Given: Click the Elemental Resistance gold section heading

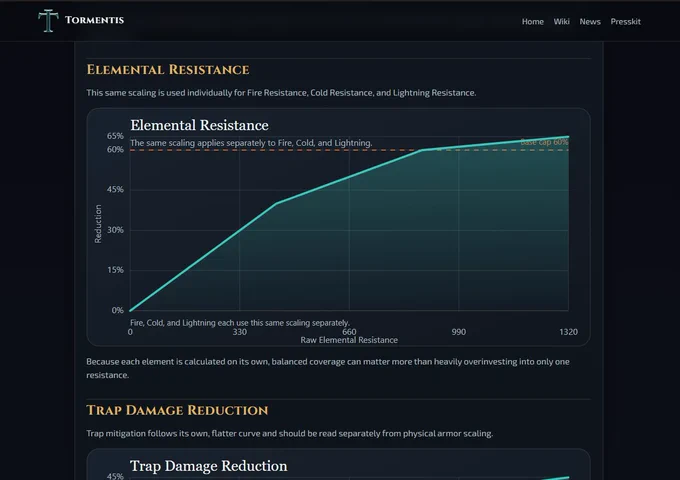Looking at the screenshot, I should (168, 70).
